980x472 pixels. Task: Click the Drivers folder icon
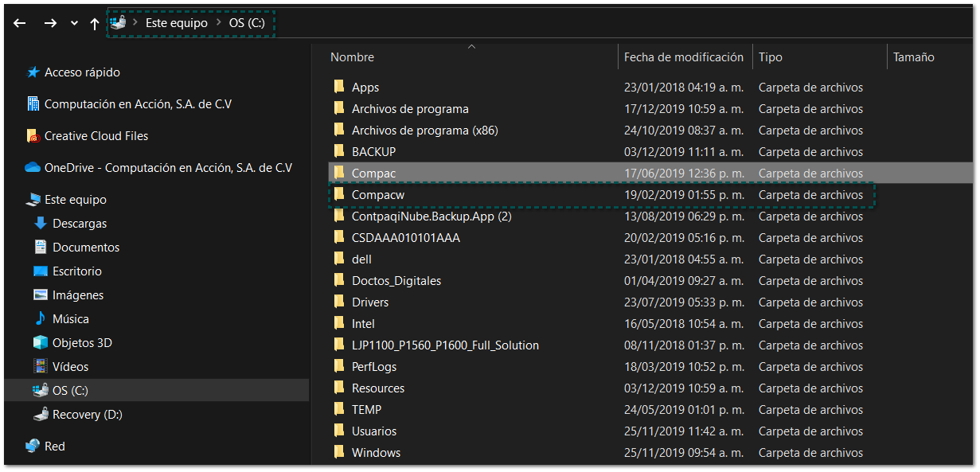(339, 302)
